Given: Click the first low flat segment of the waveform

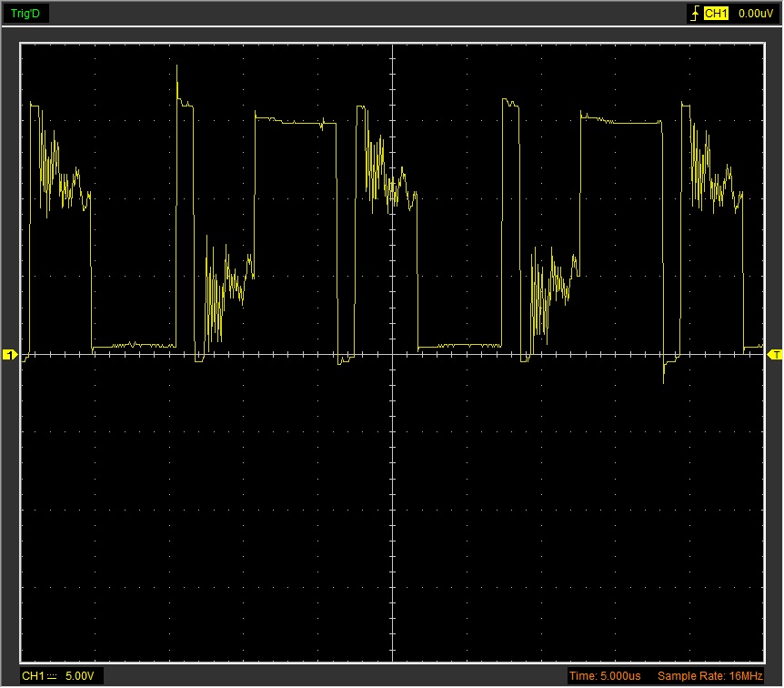Looking at the screenshot, I should click(134, 345).
